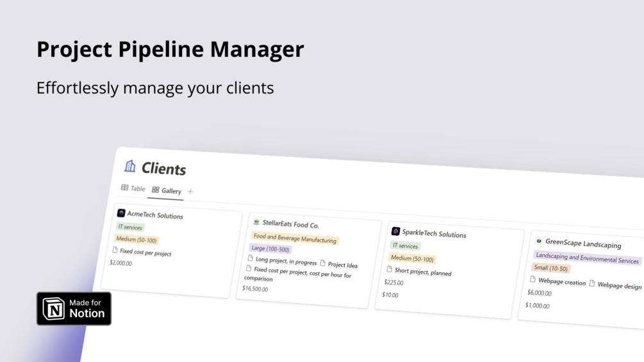Open the AcmeTech Solutions card title
Screen dimensions: 644x362
[x=155, y=215]
